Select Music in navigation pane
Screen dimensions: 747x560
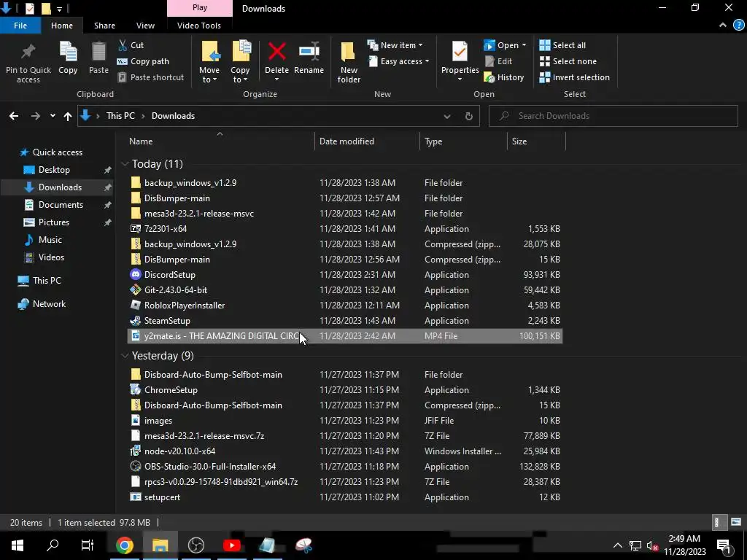point(50,240)
